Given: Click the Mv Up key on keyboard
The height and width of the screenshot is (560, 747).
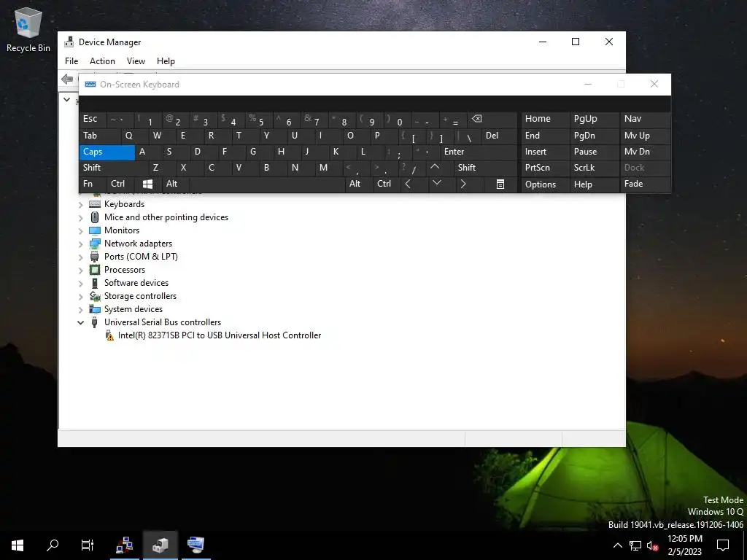Looking at the screenshot, I should coord(646,136).
